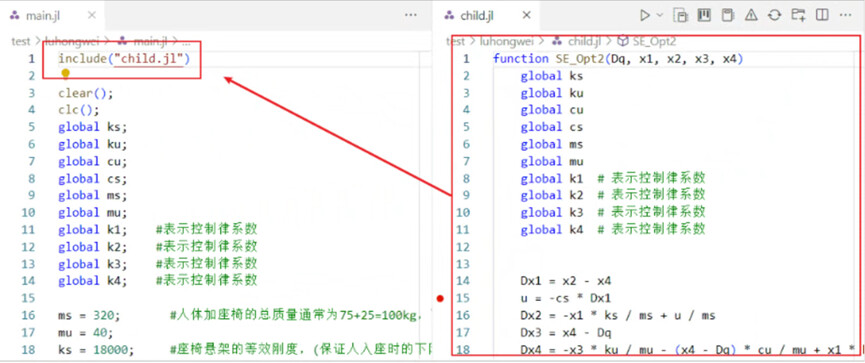
Task: Click line number 1 in main.jl gutter
Action: coord(31,58)
